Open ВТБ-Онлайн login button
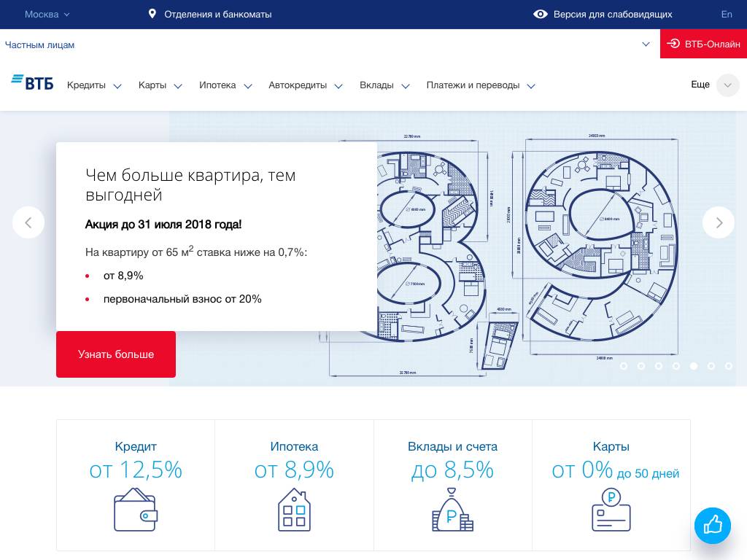This screenshot has height=560, width=747. point(703,44)
